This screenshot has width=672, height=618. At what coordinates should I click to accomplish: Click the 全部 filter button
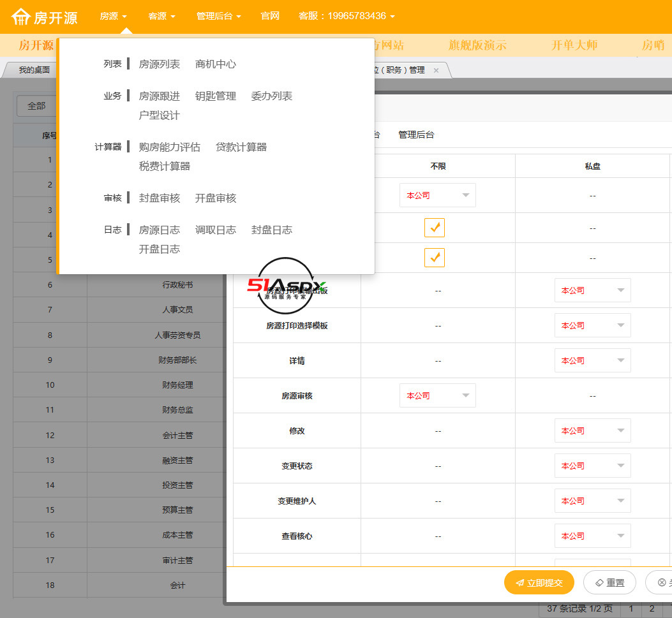[x=36, y=107]
